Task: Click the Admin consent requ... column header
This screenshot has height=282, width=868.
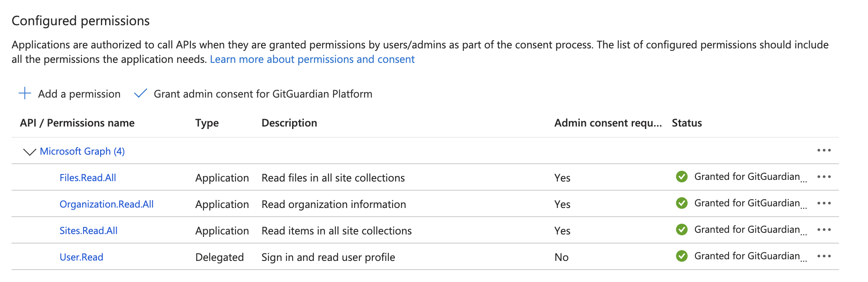Action: pyautogui.click(x=608, y=123)
